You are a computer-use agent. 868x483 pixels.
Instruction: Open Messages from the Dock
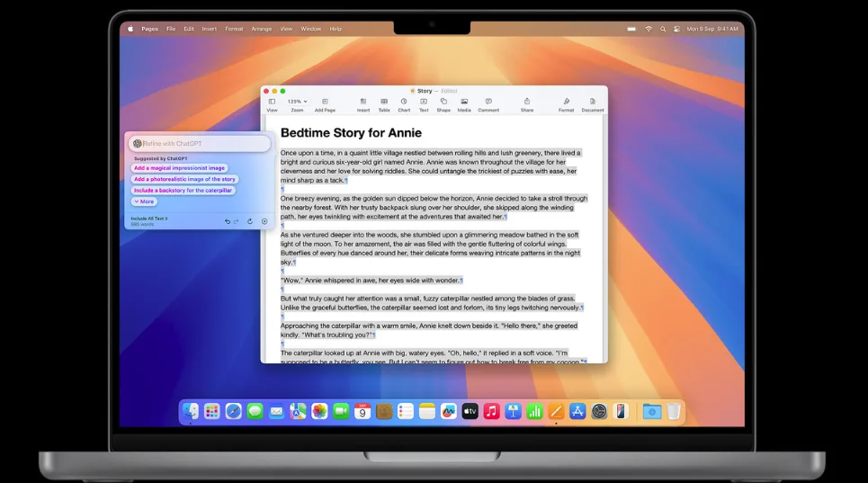point(255,411)
